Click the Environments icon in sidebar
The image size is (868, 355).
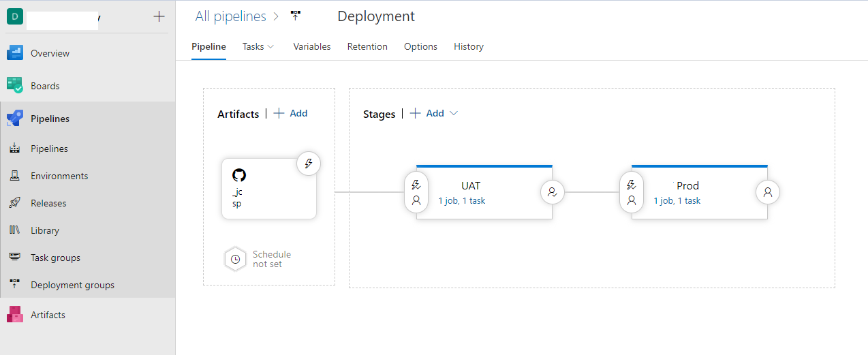[15, 176]
